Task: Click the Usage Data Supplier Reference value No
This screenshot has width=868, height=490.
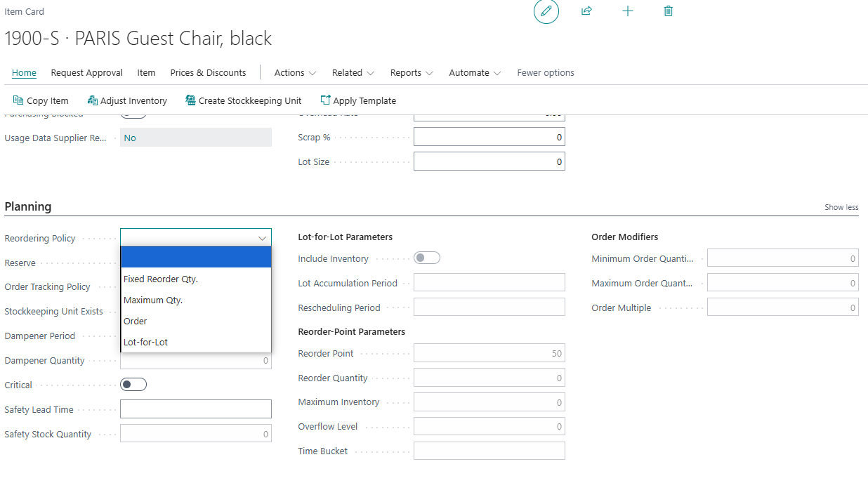Action: coord(196,138)
